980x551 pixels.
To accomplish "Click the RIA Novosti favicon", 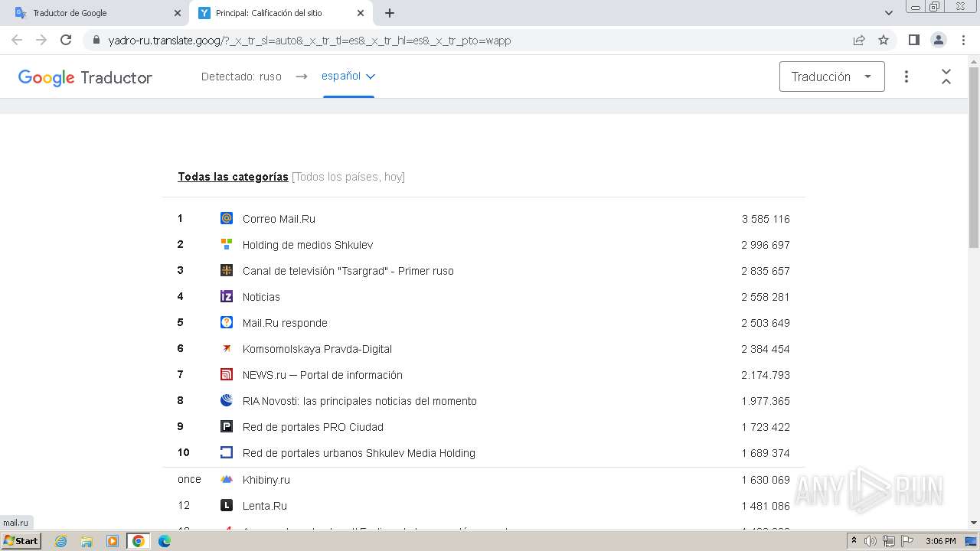I will (x=227, y=400).
